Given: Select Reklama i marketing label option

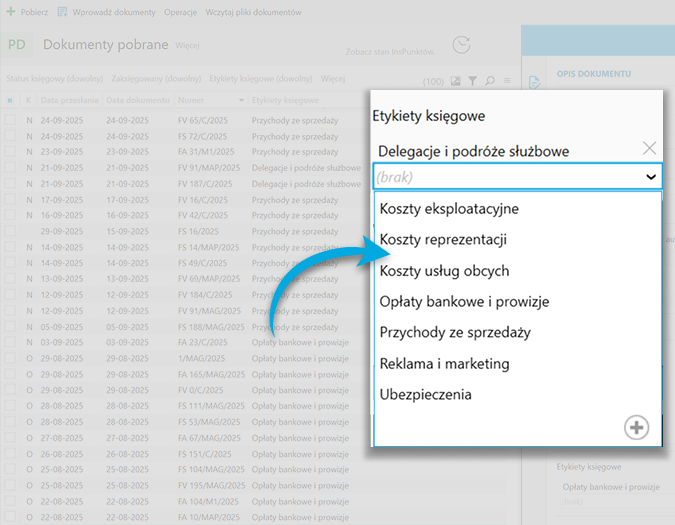Looking at the screenshot, I should [x=444, y=363].
